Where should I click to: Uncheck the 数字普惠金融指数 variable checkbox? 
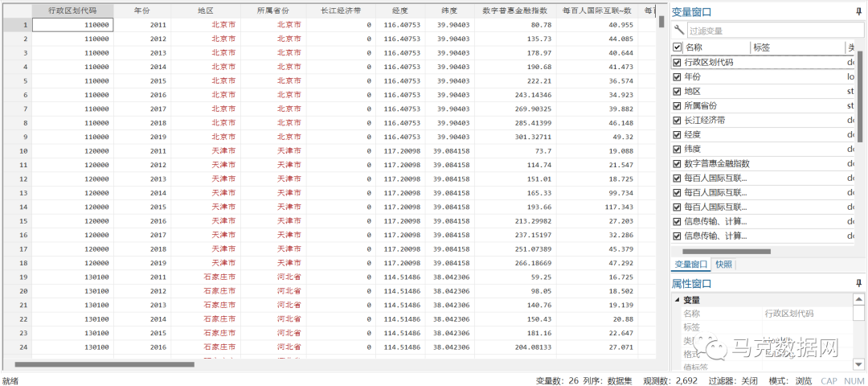pos(677,164)
